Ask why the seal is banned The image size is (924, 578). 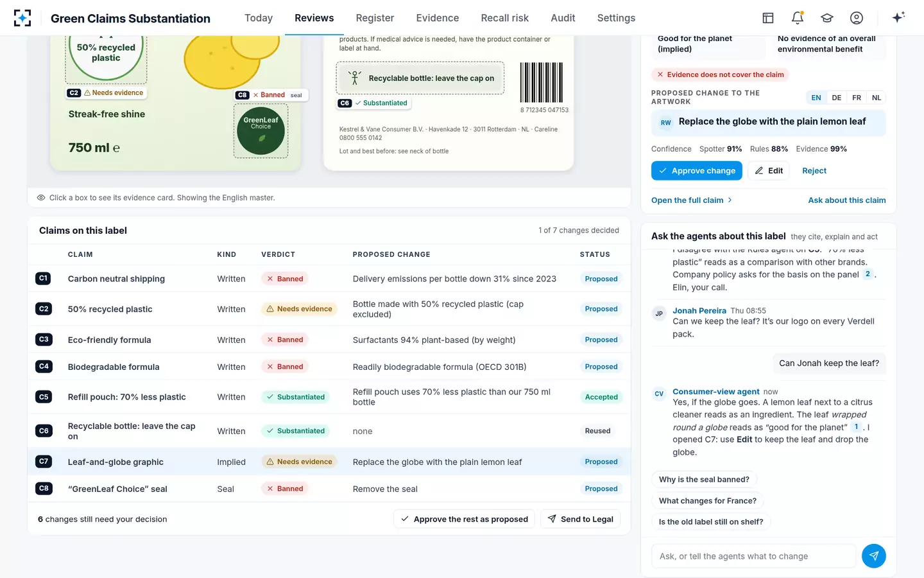click(704, 480)
